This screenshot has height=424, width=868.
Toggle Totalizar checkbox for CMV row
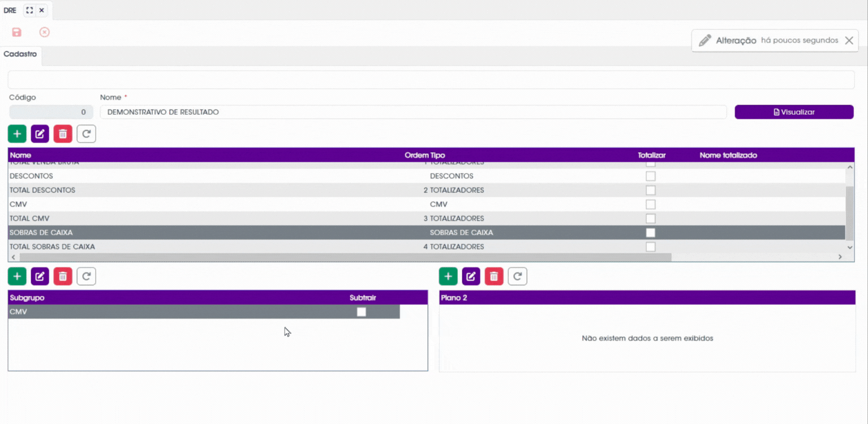coord(651,204)
